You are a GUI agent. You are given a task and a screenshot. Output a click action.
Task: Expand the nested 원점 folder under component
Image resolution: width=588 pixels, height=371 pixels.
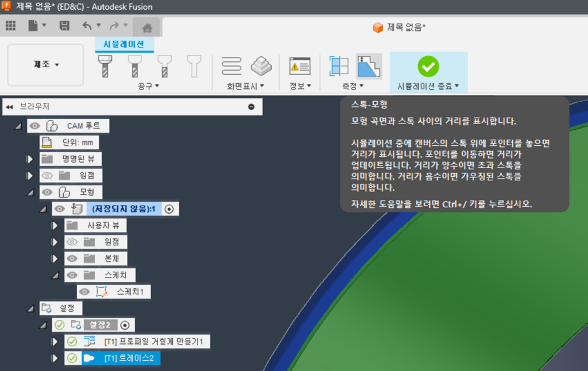click(55, 242)
